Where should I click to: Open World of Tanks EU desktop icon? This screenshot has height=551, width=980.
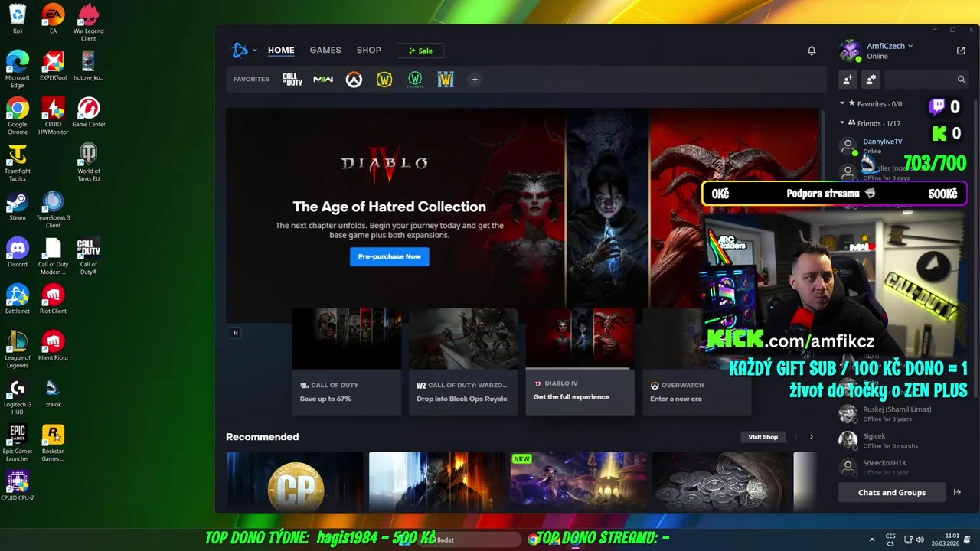pos(89,162)
